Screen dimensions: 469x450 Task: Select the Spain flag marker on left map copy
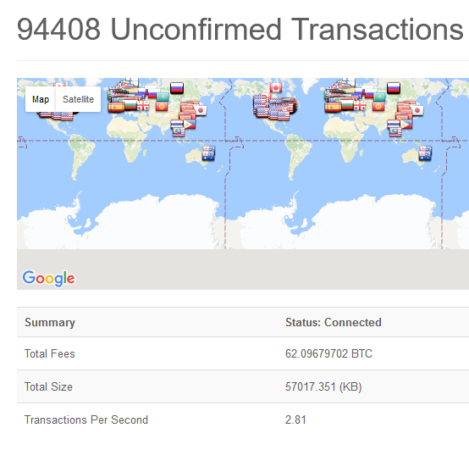pyautogui.click(x=115, y=107)
